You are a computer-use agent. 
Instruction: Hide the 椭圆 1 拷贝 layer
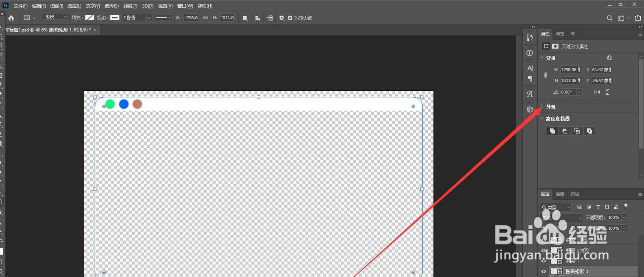(544, 250)
